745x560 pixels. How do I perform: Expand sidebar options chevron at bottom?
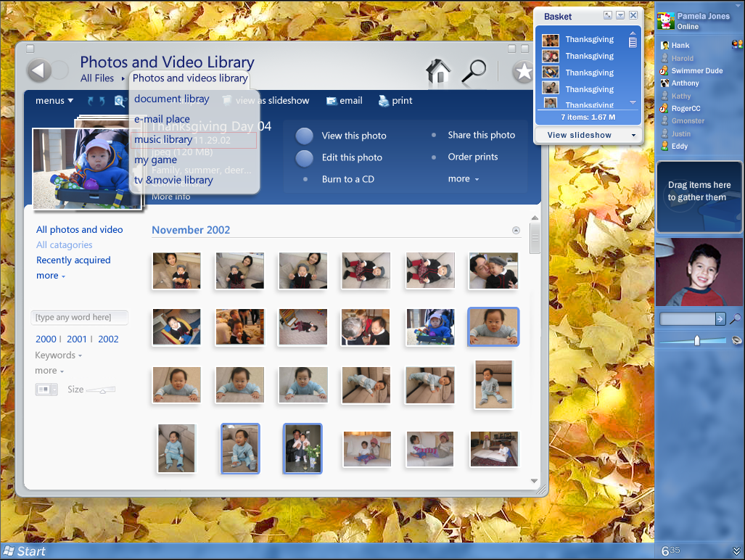click(x=736, y=551)
